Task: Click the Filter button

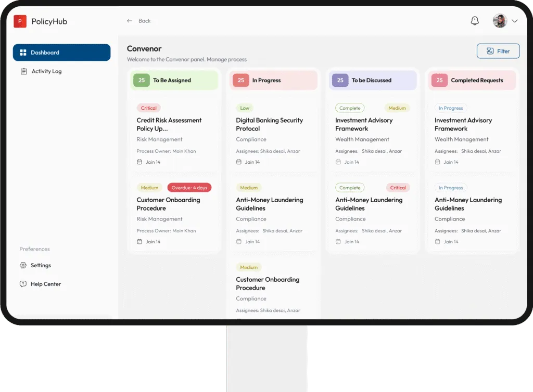Action: coord(498,51)
